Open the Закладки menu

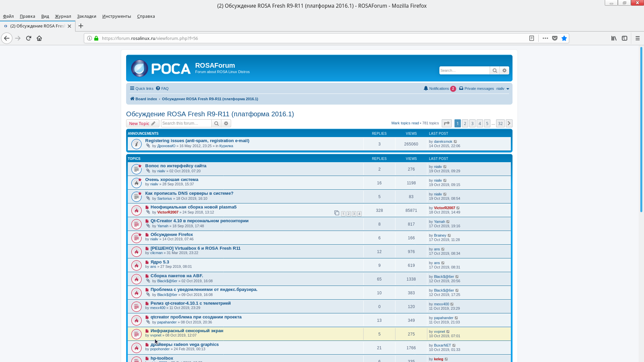tap(87, 16)
